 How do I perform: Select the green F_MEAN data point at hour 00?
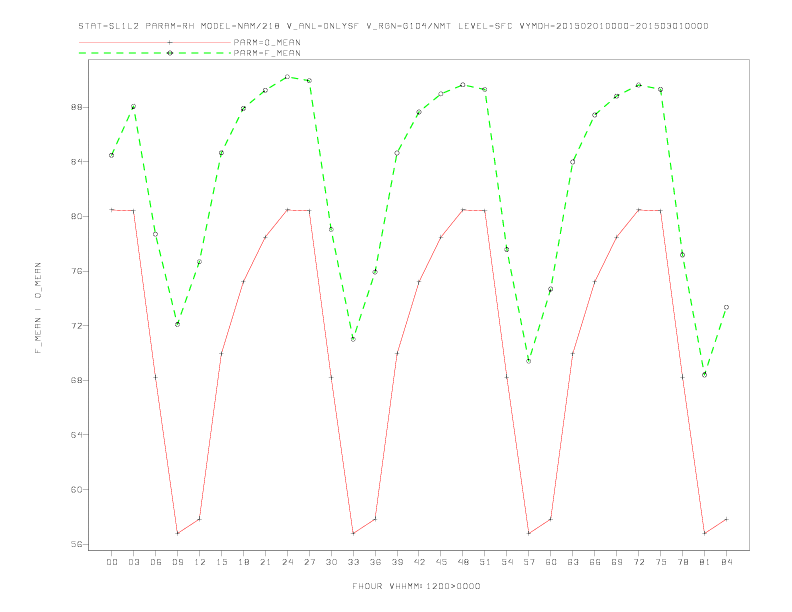(112, 155)
